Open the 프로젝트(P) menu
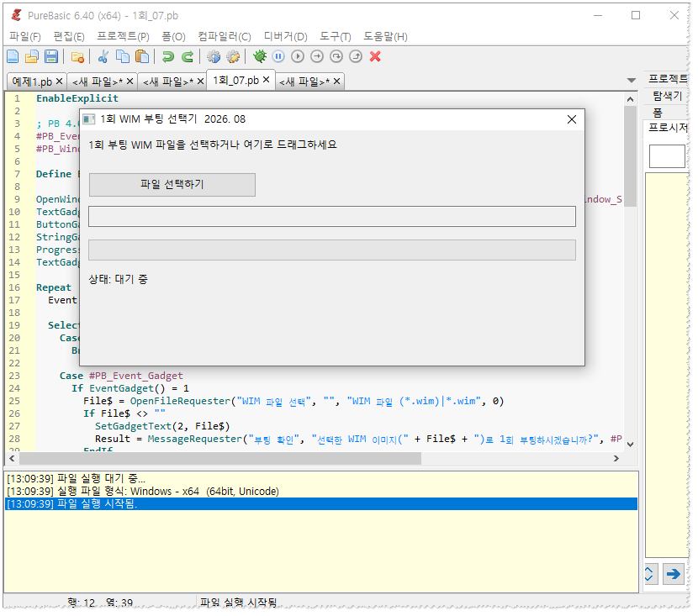The height and width of the screenshot is (616, 698). [x=123, y=36]
